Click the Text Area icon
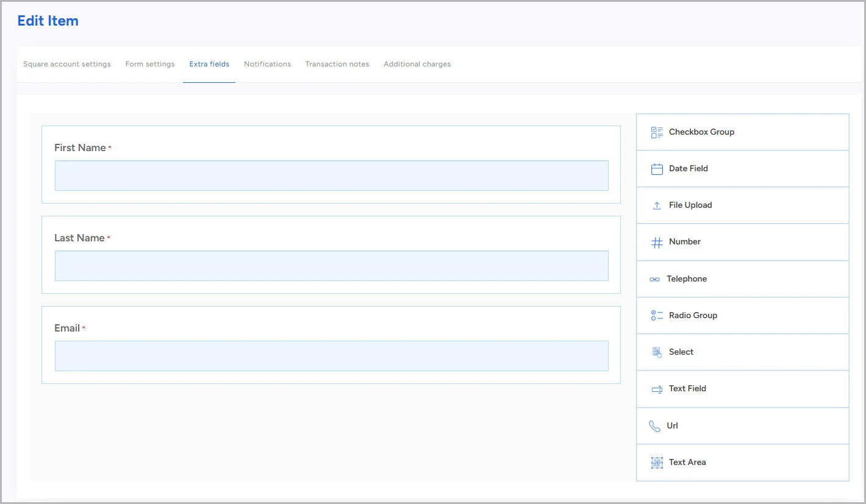Image resolution: width=866 pixels, height=504 pixels. tap(657, 463)
